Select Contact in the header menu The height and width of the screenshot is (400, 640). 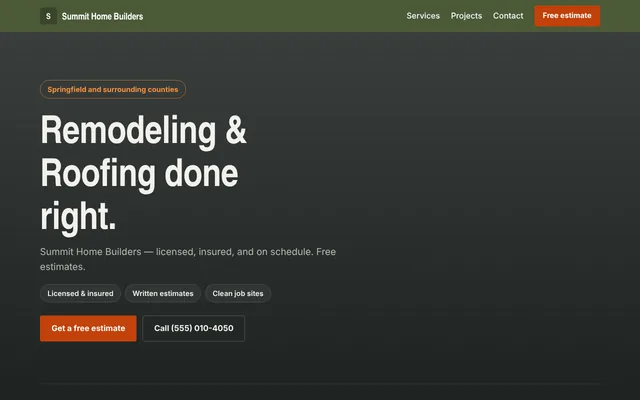[x=508, y=16]
